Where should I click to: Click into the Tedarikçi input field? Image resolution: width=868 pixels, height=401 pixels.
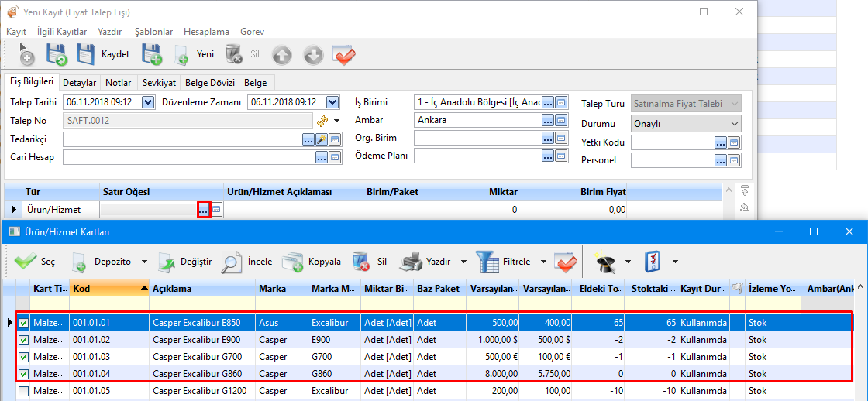181,139
